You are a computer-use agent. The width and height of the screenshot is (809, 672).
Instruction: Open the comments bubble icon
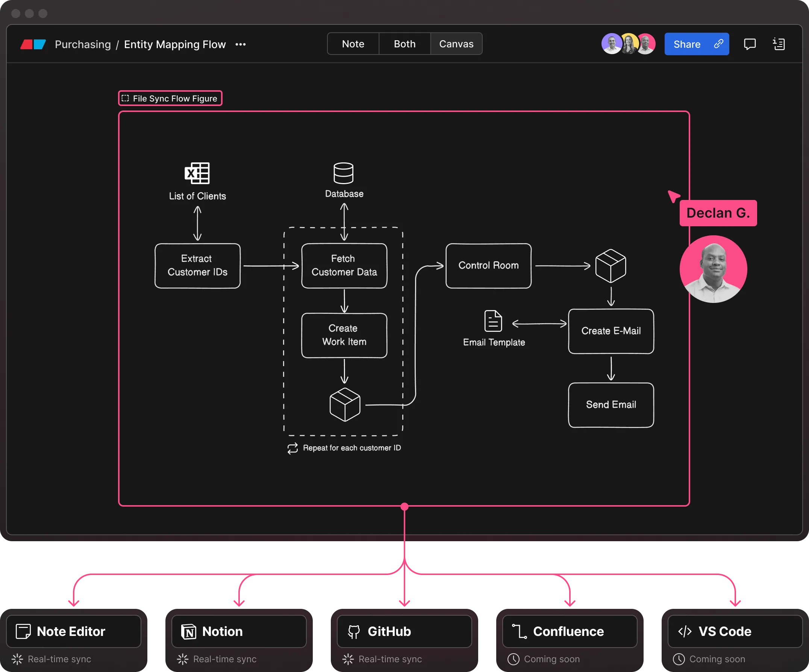pos(750,44)
